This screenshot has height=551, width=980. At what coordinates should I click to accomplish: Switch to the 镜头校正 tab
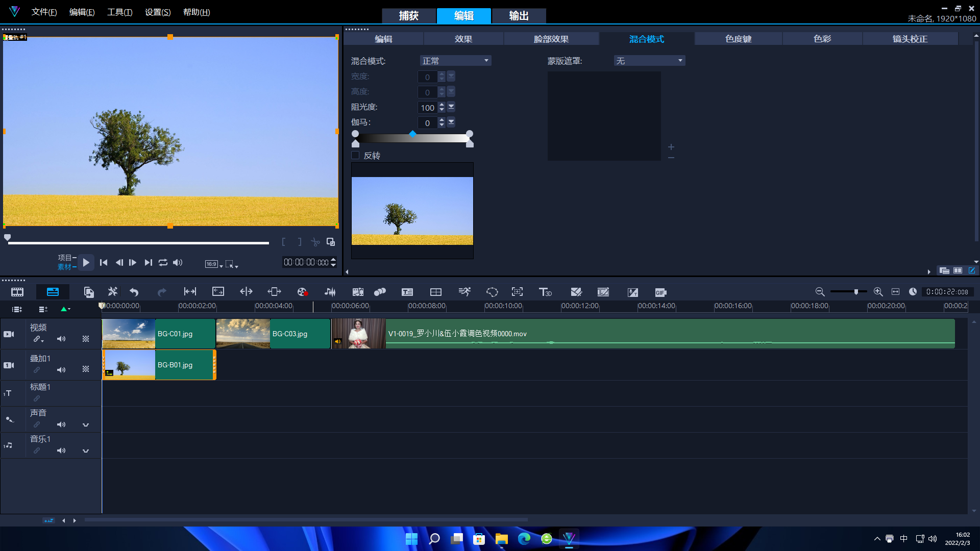tap(910, 39)
